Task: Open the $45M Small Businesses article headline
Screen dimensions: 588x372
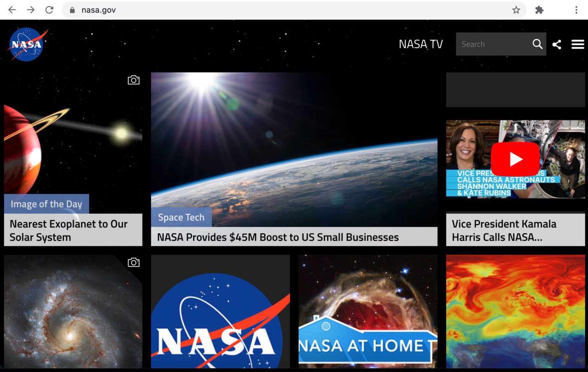Action: coord(278,237)
